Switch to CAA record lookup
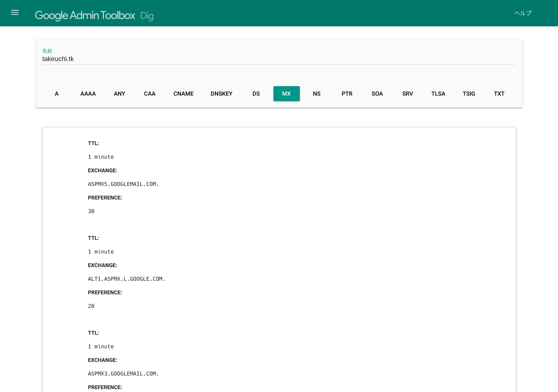The height and width of the screenshot is (392, 558). [x=150, y=94]
